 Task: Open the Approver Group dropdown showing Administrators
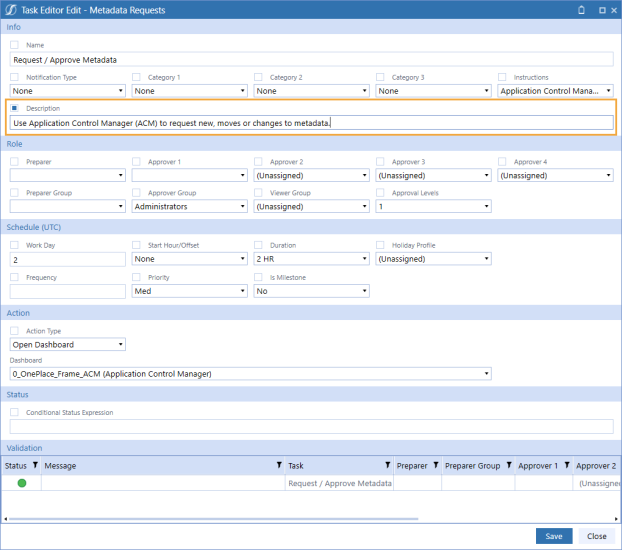coord(190,206)
